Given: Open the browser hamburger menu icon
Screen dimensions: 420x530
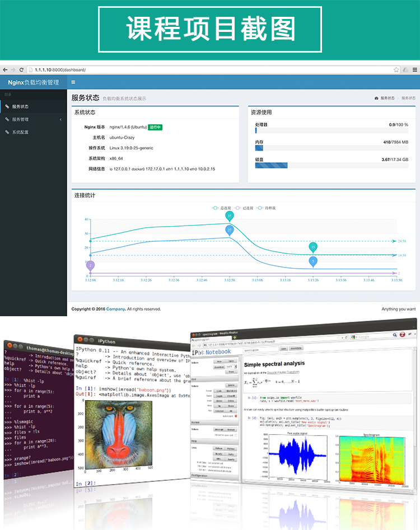Looking at the screenshot, I should pyautogui.click(x=415, y=69).
